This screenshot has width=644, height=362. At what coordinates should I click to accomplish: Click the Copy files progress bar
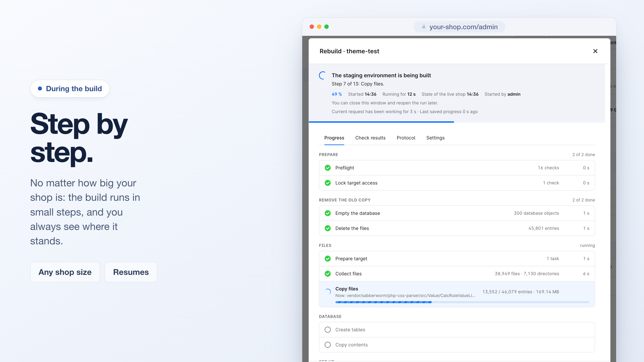462,302
